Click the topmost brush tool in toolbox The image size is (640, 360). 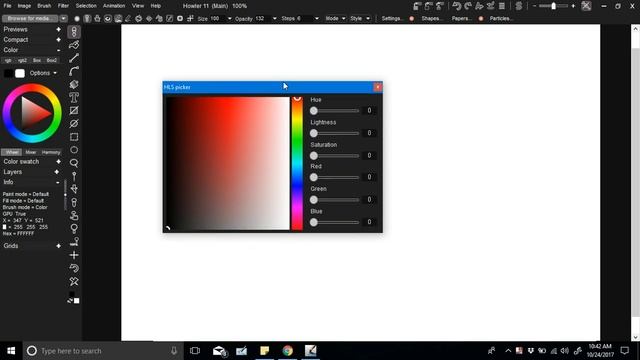coord(74,32)
